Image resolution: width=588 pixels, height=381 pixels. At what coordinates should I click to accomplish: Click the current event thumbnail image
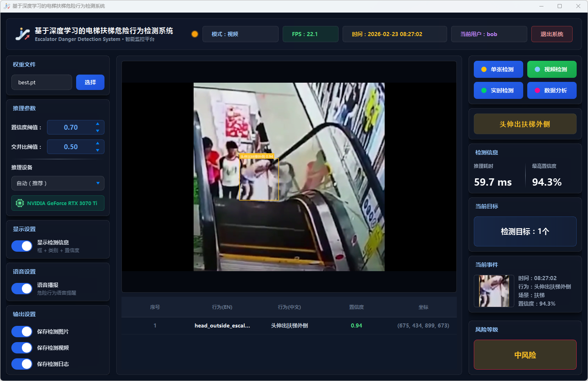[494, 291]
